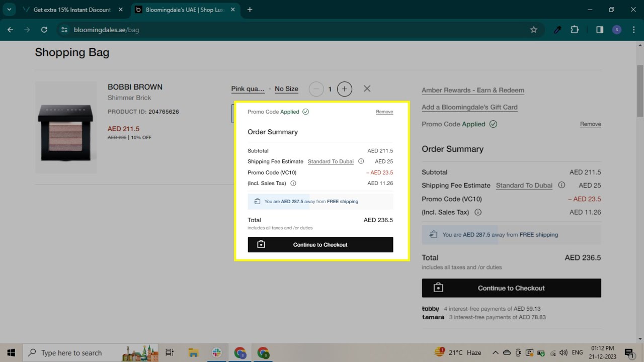Screen dimensions: 644x362
Task: Toggle the Chrome side panel
Action: click(600, 30)
